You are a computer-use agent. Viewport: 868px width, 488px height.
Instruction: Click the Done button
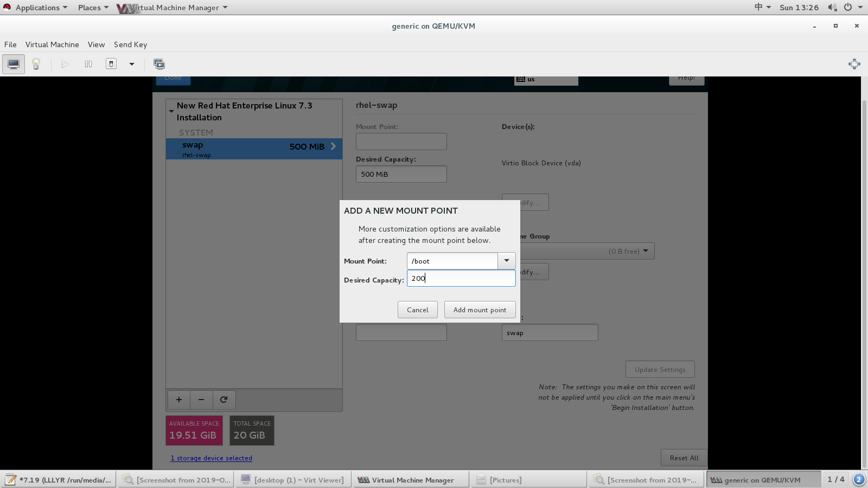point(174,79)
